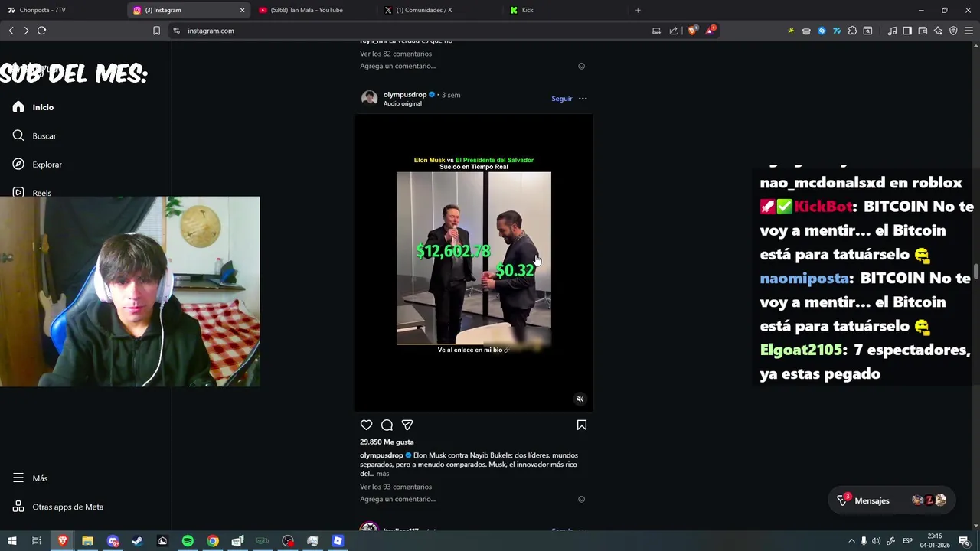Open the olympusdrop profile name in the post header
Image resolution: width=980 pixels, height=551 pixels.
tap(405, 95)
